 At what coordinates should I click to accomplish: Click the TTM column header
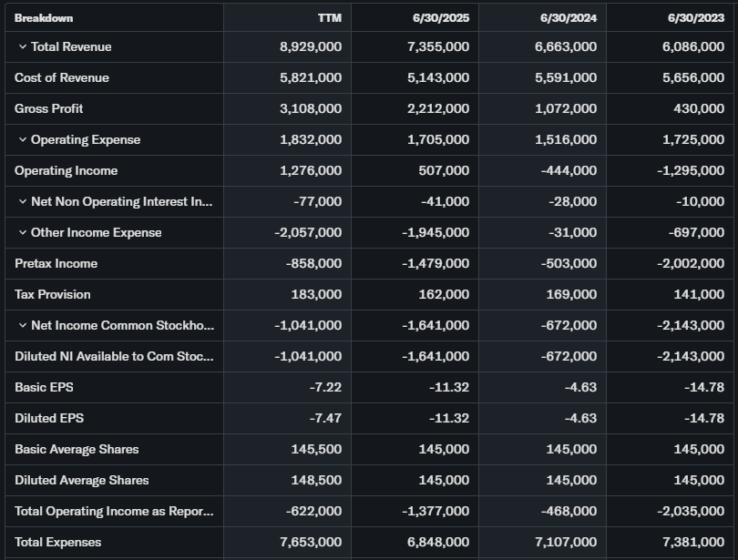[x=329, y=18]
